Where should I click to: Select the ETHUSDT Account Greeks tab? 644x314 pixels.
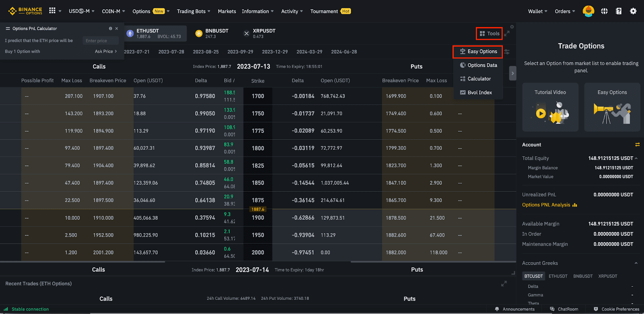point(558,276)
